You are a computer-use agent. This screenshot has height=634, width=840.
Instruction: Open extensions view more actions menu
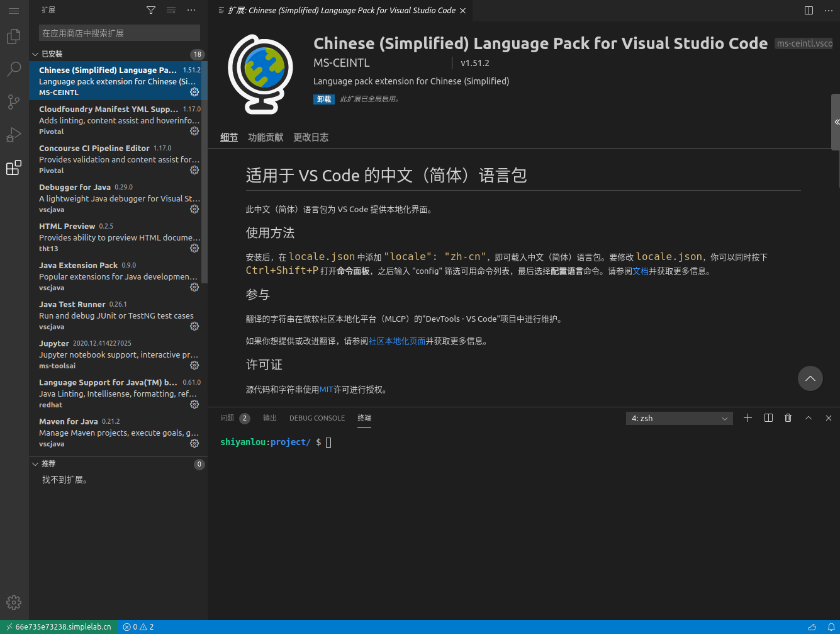(x=191, y=11)
